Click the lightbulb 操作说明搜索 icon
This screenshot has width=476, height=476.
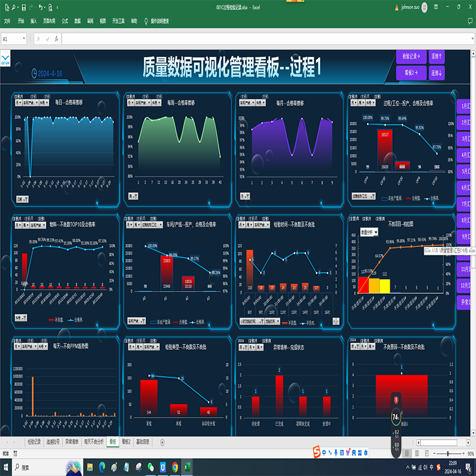coord(146,21)
